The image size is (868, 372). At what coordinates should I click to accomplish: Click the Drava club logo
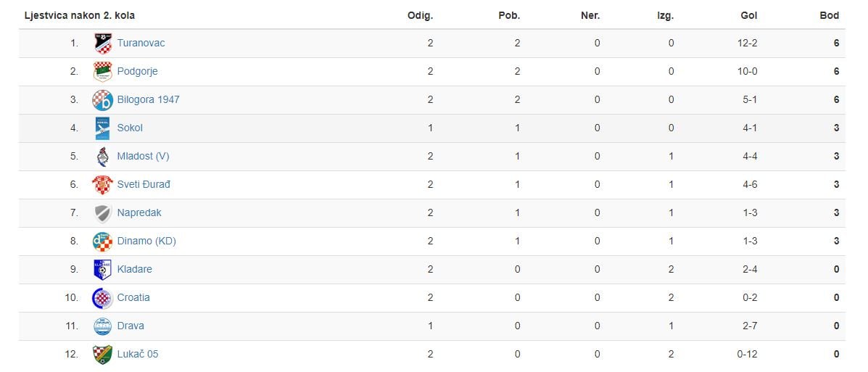click(103, 326)
